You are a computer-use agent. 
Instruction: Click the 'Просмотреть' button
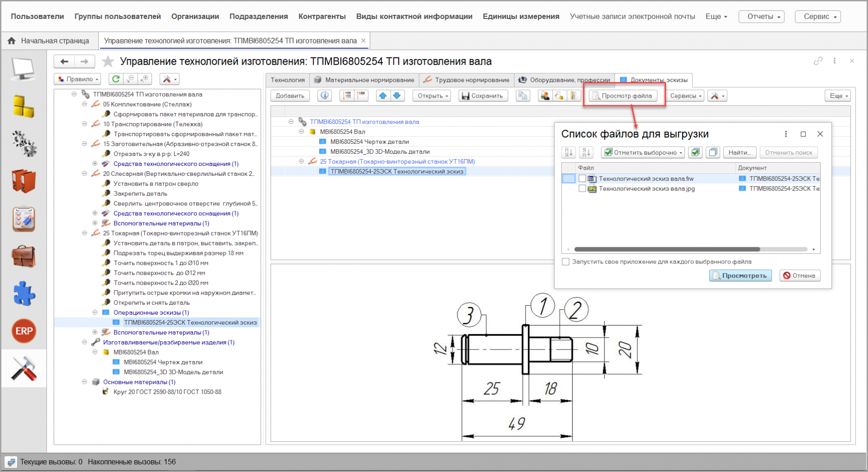point(740,275)
